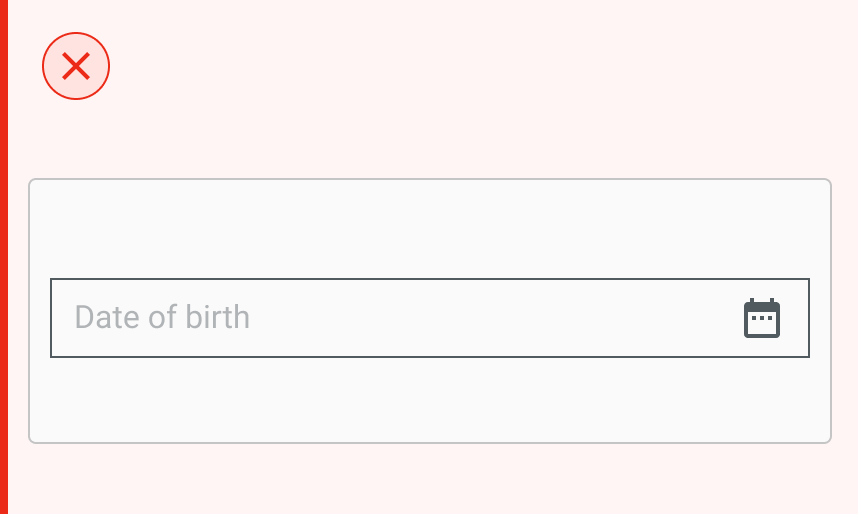The width and height of the screenshot is (858, 514).
Task: Click the red vertical bar at left edge
Action: (4, 257)
